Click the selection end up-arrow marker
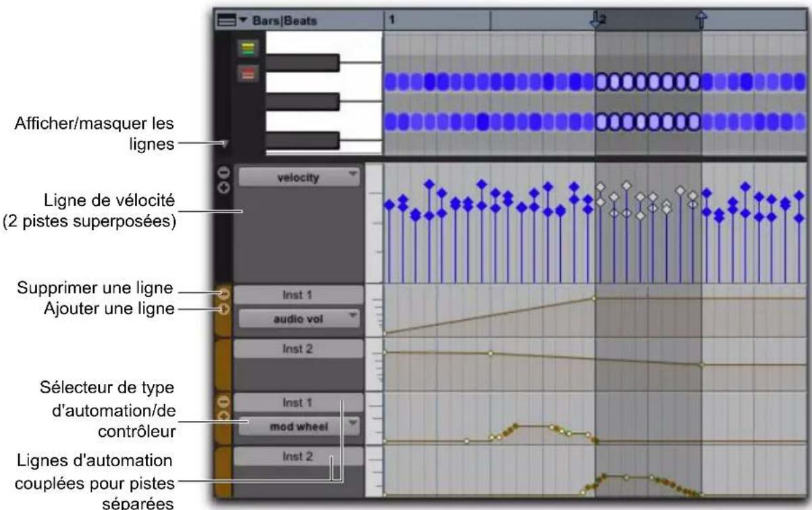Image resolution: width=812 pixels, height=510 pixels. pyautogui.click(x=701, y=21)
